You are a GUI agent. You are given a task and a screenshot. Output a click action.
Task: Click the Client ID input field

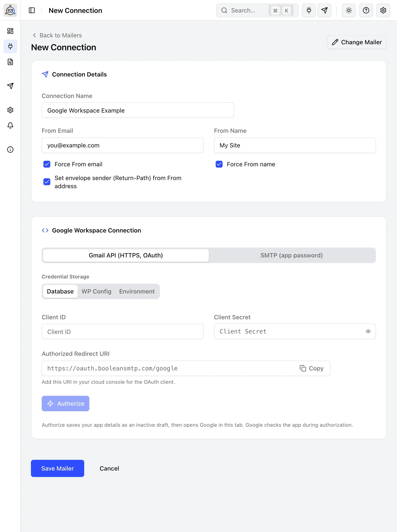coord(123,332)
